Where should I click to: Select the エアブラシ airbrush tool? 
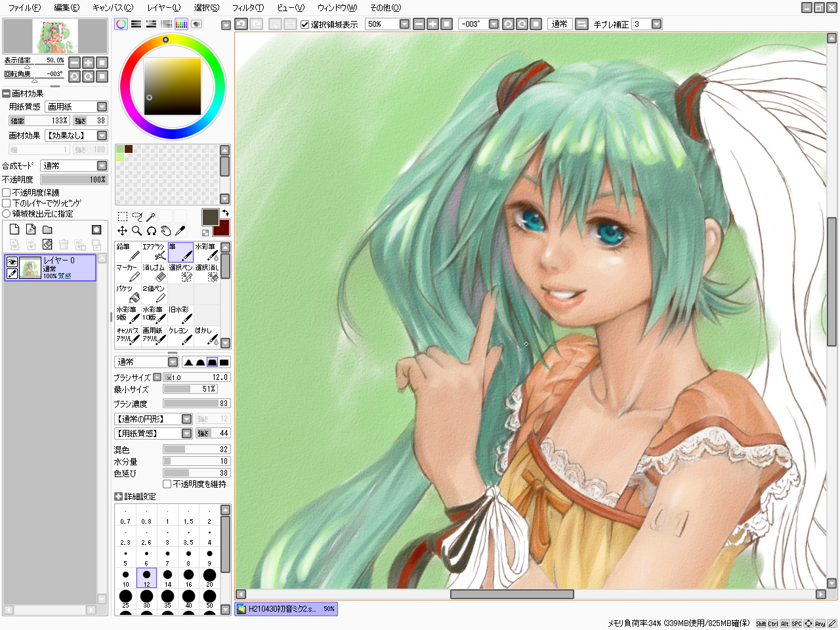[x=154, y=253]
